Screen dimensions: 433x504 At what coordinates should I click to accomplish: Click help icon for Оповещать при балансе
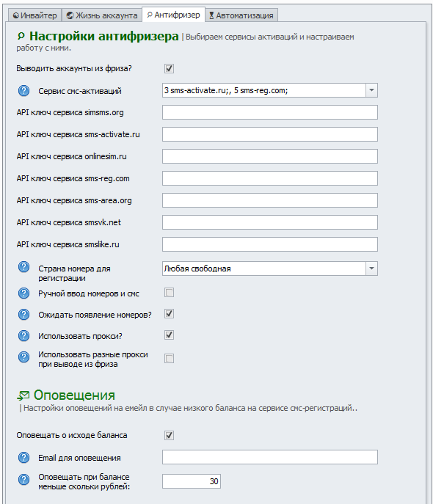pyautogui.click(x=23, y=480)
